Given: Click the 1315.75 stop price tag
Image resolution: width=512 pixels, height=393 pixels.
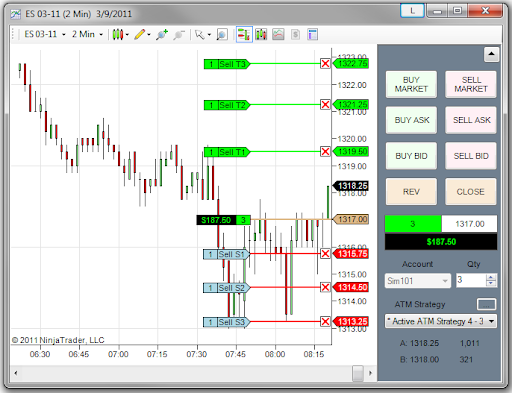Looking at the screenshot, I should coord(351,254).
